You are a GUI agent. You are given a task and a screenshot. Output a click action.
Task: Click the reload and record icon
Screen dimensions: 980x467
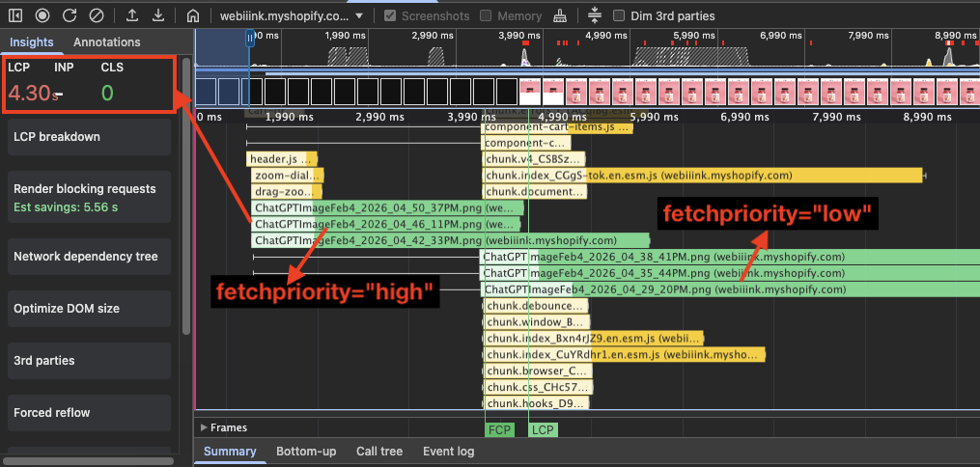(x=70, y=16)
